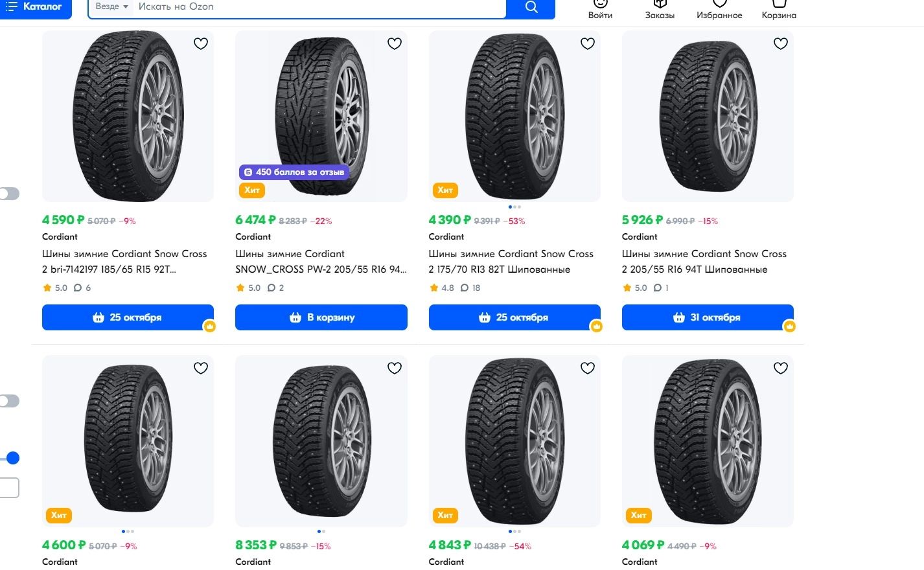Click the Искать на Ozon search field

tap(318, 6)
